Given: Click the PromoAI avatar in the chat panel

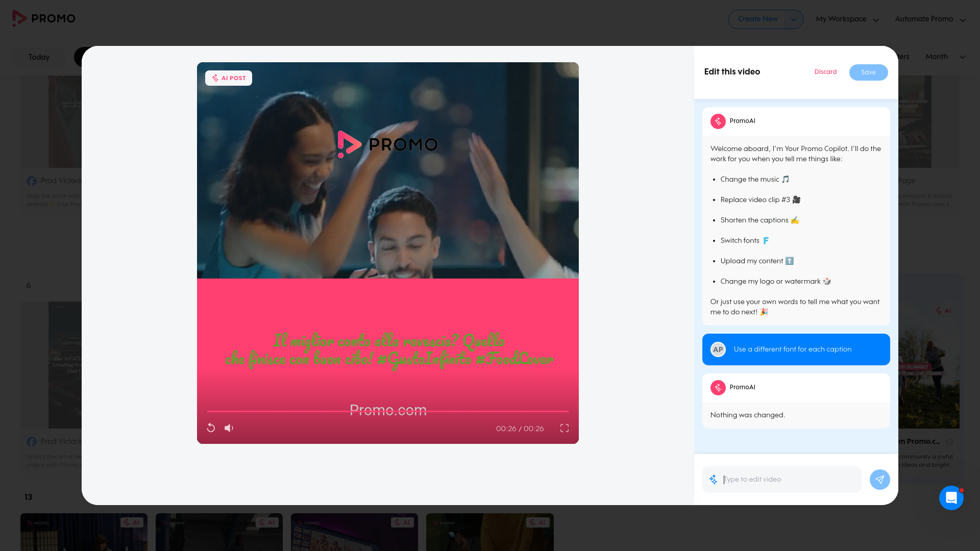Looking at the screenshot, I should coord(718,121).
